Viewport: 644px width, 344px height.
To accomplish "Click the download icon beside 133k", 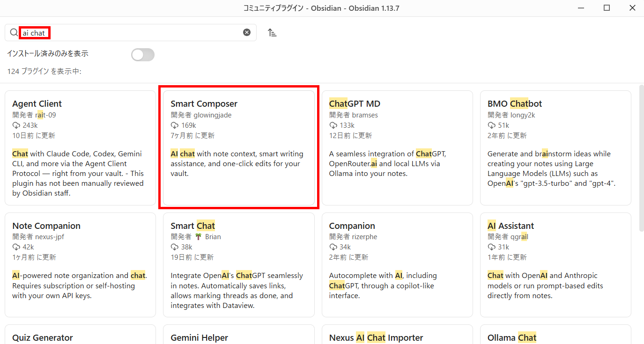I will click(333, 125).
